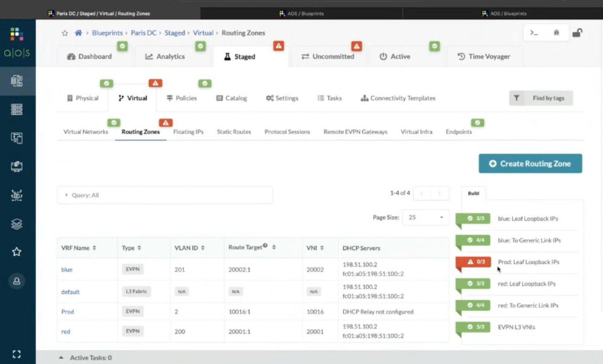Click the Routing Zones warning badge
The height and width of the screenshot is (364, 603).
pyautogui.click(x=166, y=123)
